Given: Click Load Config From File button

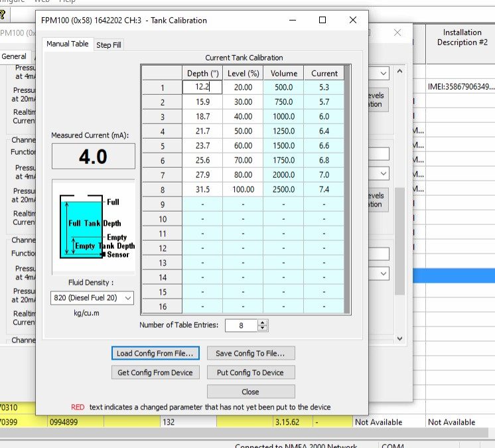Looking at the screenshot, I should point(155,353).
